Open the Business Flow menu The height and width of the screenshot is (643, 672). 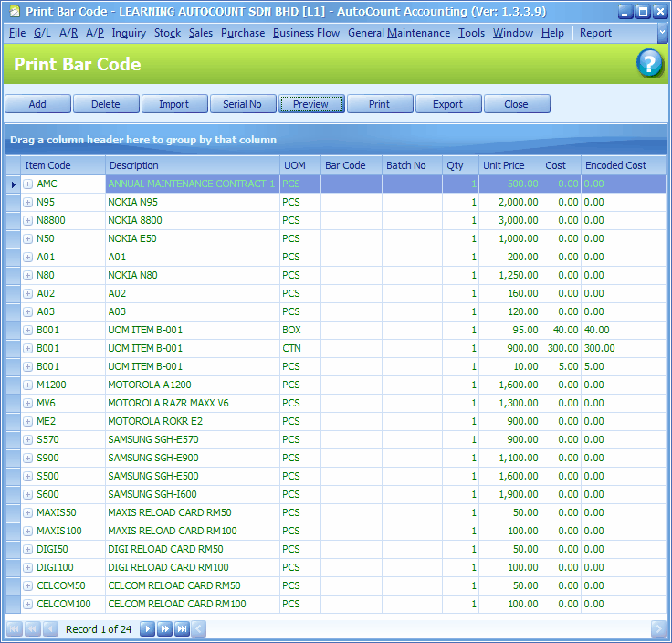click(x=306, y=33)
